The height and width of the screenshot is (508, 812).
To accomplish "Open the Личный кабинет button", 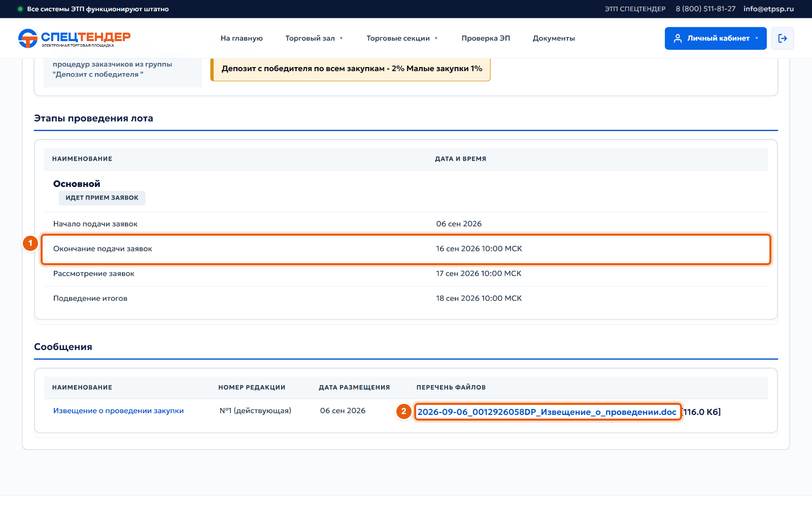I will coord(716,39).
